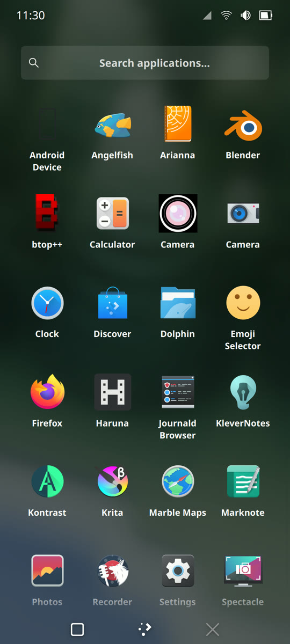This screenshot has height=644, width=290.
Task: Open Emoji Selector
Action: [x=243, y=318]
